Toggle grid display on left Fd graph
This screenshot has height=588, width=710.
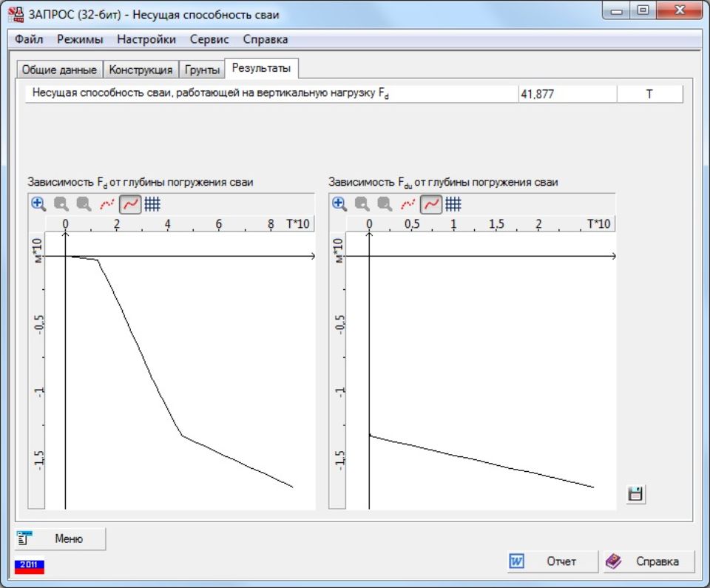click(x=152, y=203)
